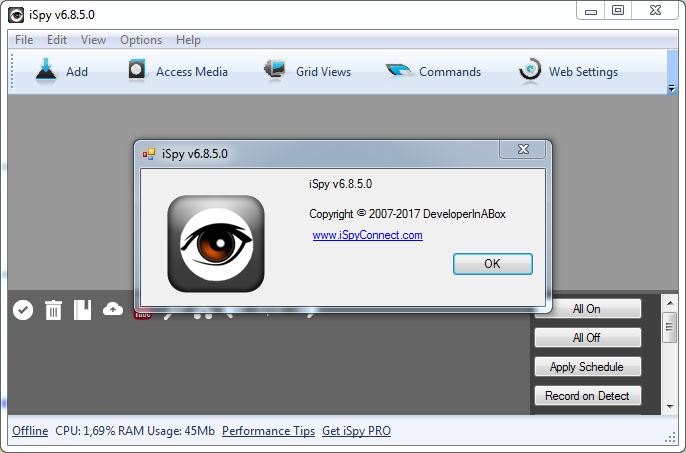Click the All Off button

588,337
